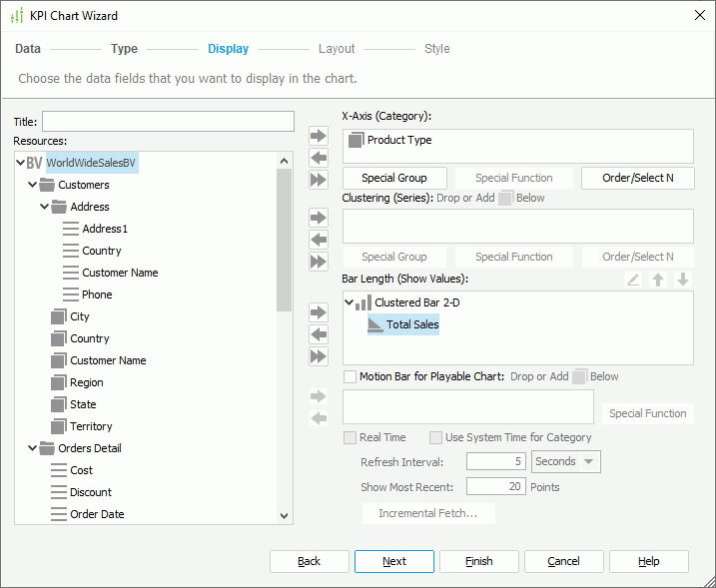716x588 pixels.
Task: Click Finish to complete the wizard
Action: 479,561
